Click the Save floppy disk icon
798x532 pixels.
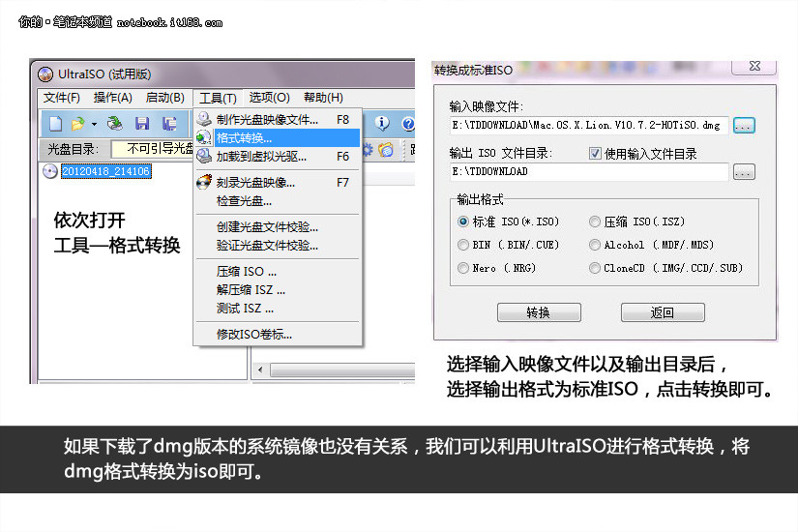coord(142,123)
